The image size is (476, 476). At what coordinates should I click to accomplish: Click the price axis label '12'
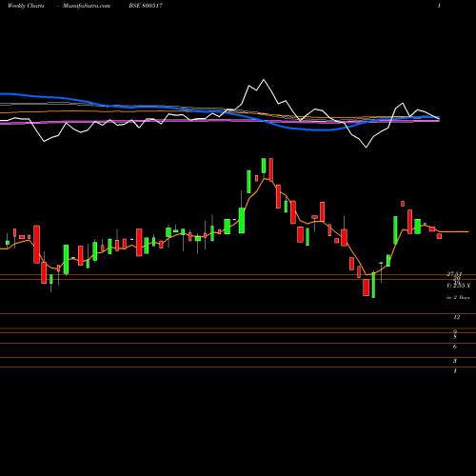[x=457, y=317]
